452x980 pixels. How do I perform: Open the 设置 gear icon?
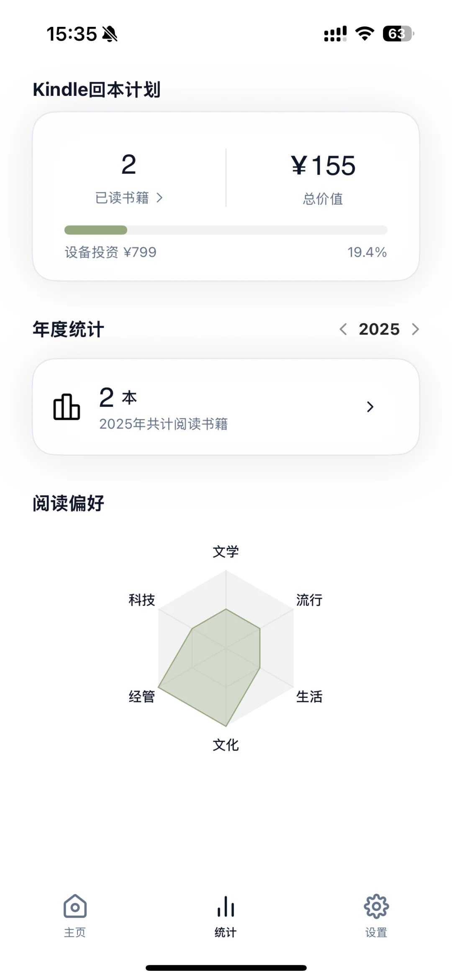[376, 906]
